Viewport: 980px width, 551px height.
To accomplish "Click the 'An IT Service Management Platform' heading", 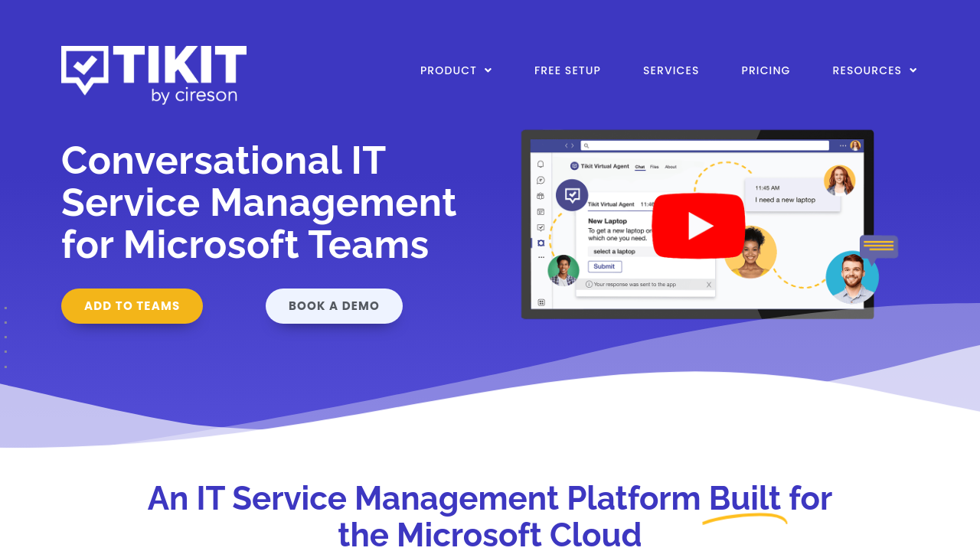I will click(490, 517).
